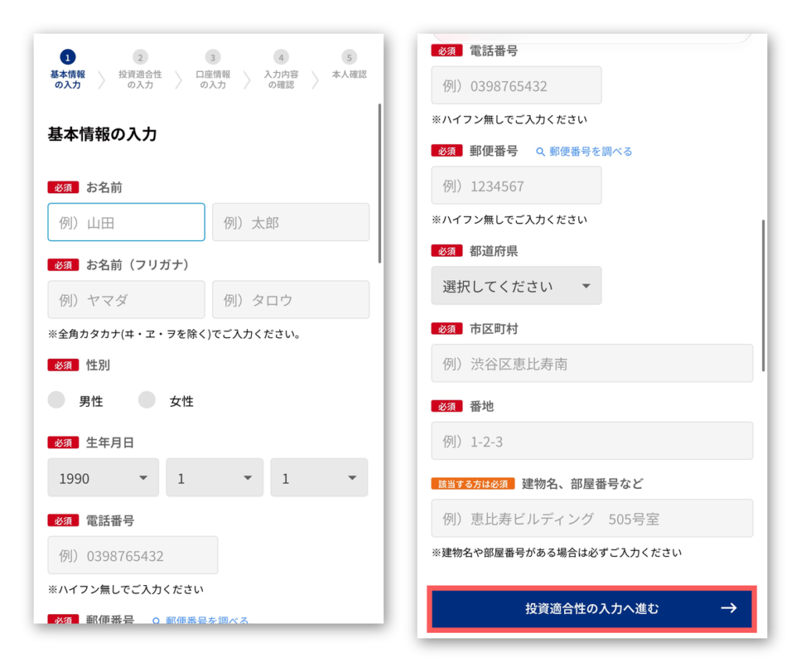Click note ※建物名や部屋番号がある場合は必ずご入力ください

click(x=556, y=553)
